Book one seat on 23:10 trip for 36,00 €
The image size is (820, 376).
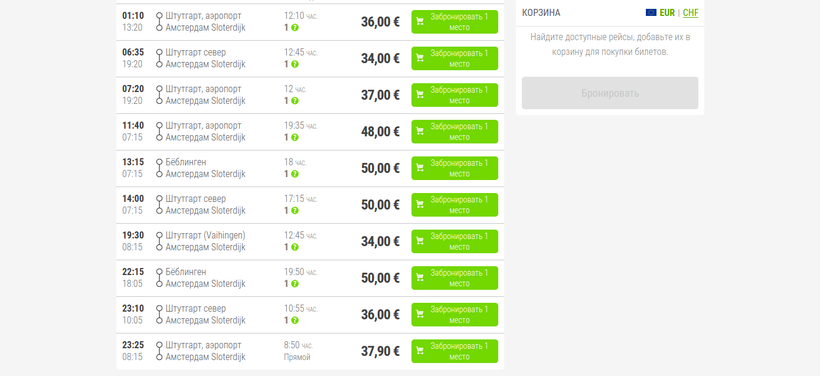454,315
